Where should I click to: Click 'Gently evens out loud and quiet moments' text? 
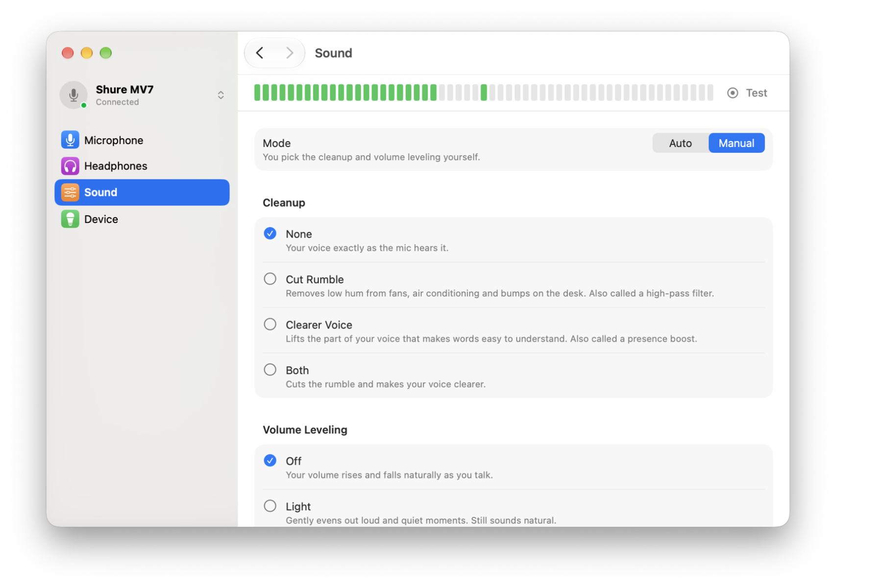[x=421, y=520]
